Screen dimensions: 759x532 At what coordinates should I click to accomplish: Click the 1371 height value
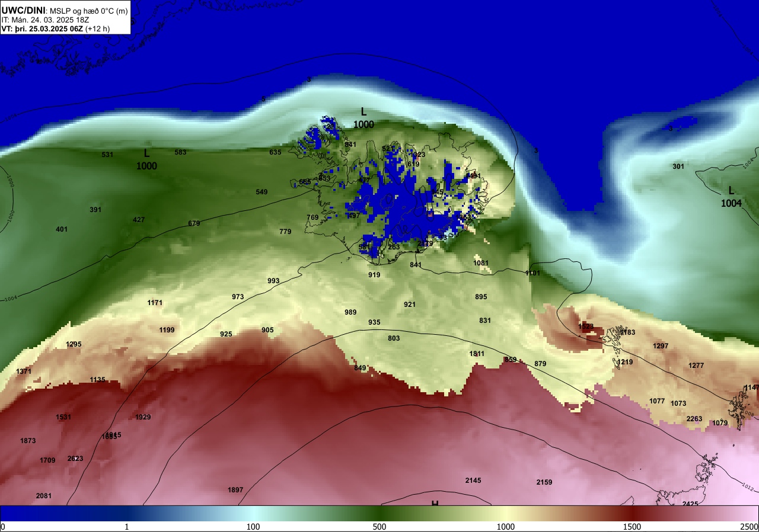24,371
